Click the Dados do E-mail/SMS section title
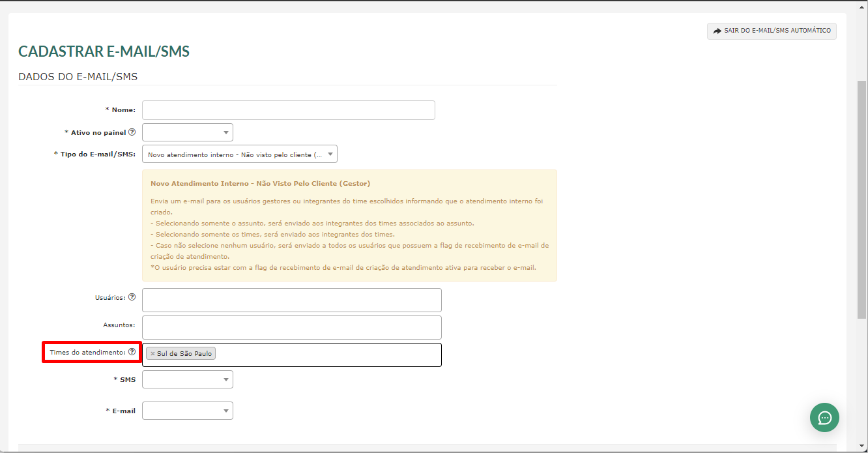Viewport: 868px width, 453px height. (78, 77)
